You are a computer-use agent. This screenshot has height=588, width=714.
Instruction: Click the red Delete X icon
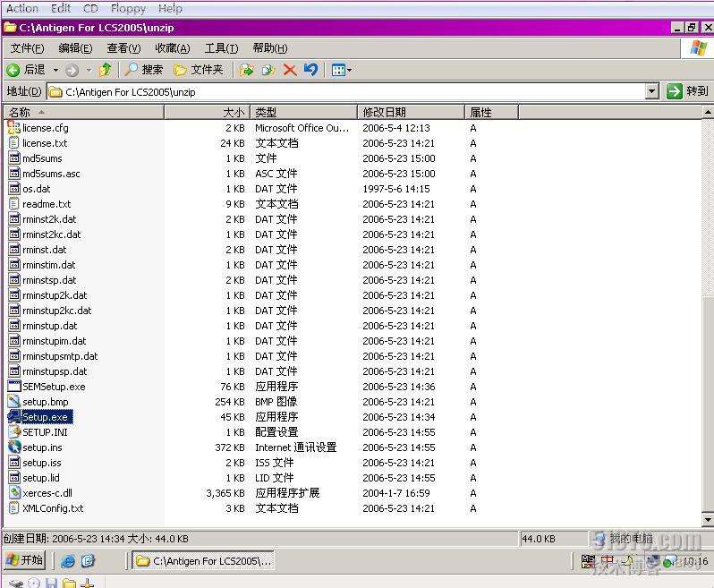tap(290, 70)
